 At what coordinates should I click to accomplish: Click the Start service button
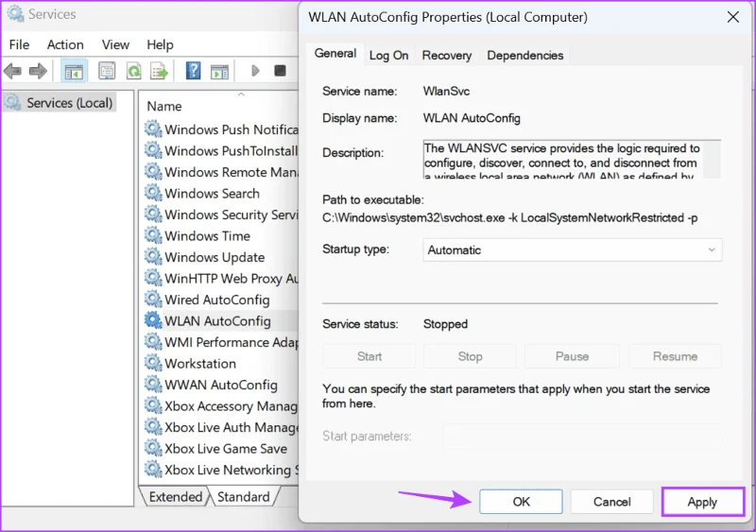(x=369, y=356)
